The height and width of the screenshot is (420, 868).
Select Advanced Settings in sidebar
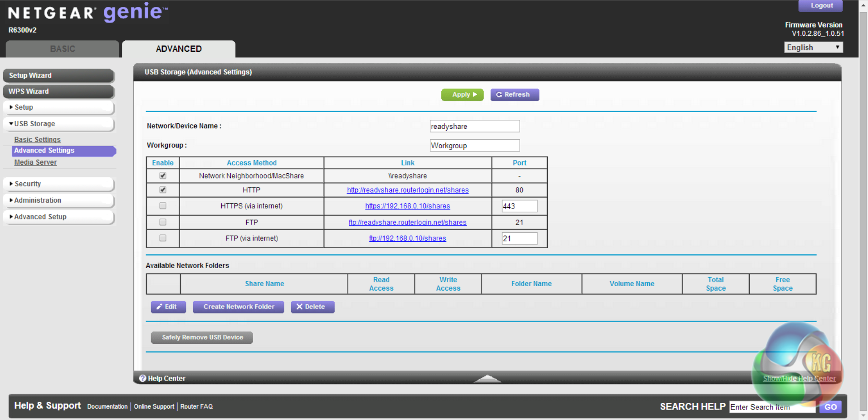click(x=64, y=151)
